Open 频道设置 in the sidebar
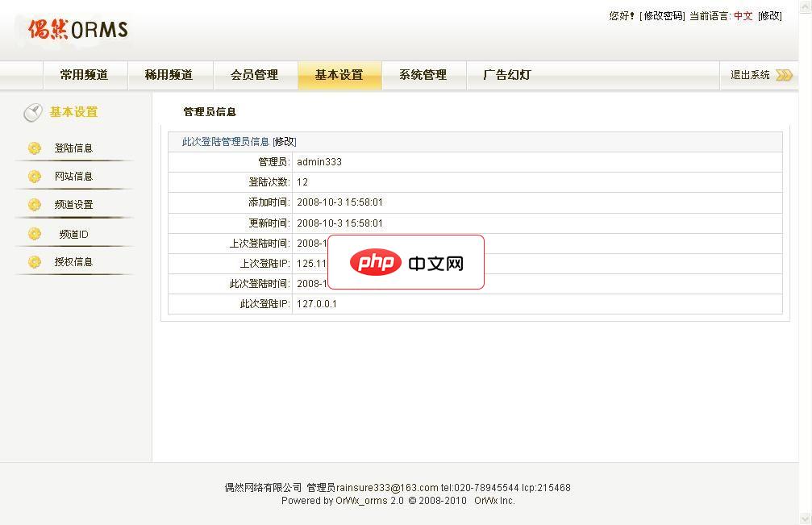Screen dimensions: 812x525 (73, 205)
